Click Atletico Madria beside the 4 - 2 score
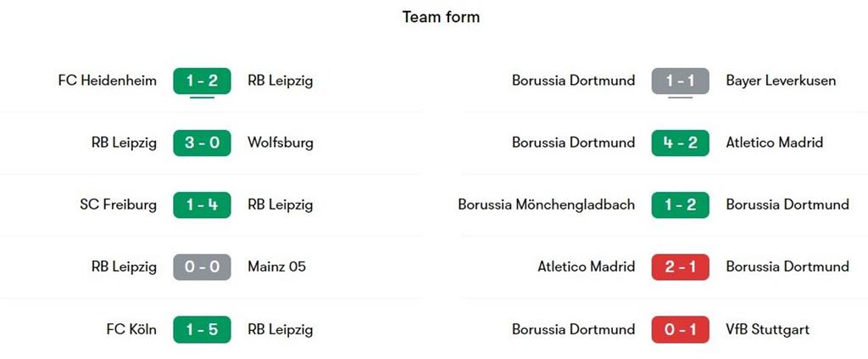The width and height of the screenshot is (868, 359). [x=774, y=143]
